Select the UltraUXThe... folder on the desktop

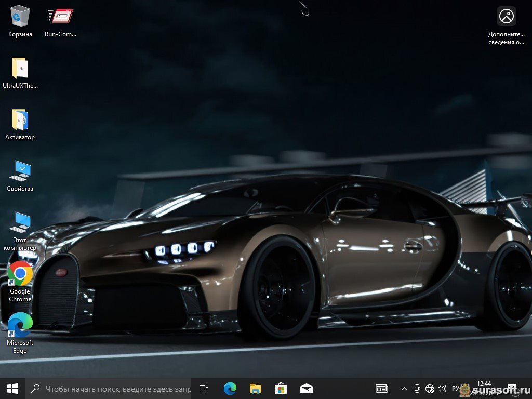(x=20, y=73)
